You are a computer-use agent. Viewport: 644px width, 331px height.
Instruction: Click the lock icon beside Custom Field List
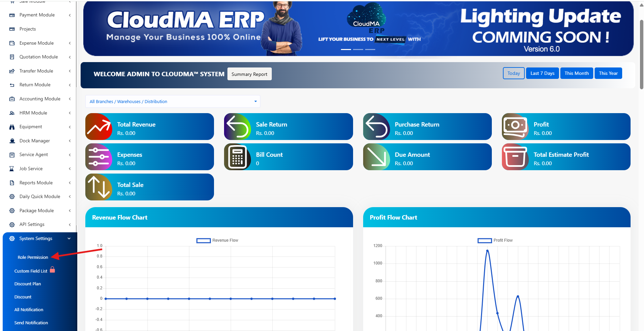pyautogui.click(x=52, y=270)
